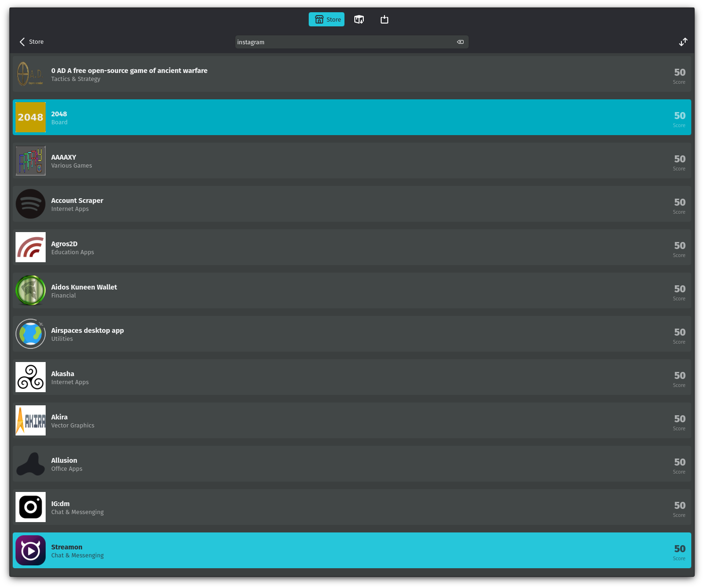Select the highlighted 2048 entry
This screenshot has height=588, width=704.
click(329, 117)
